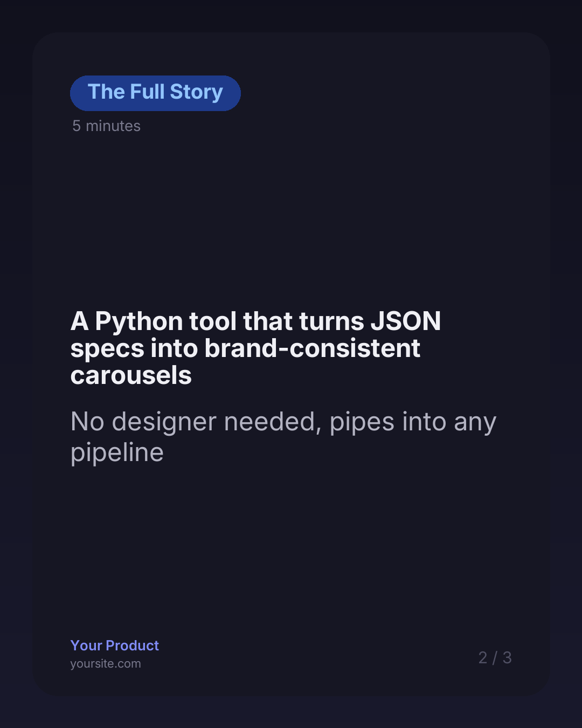Click the "The Full Story" pill badge
The height and width of the screenshot is (728, 582).
pyautogui.click(x=155, y=93)
